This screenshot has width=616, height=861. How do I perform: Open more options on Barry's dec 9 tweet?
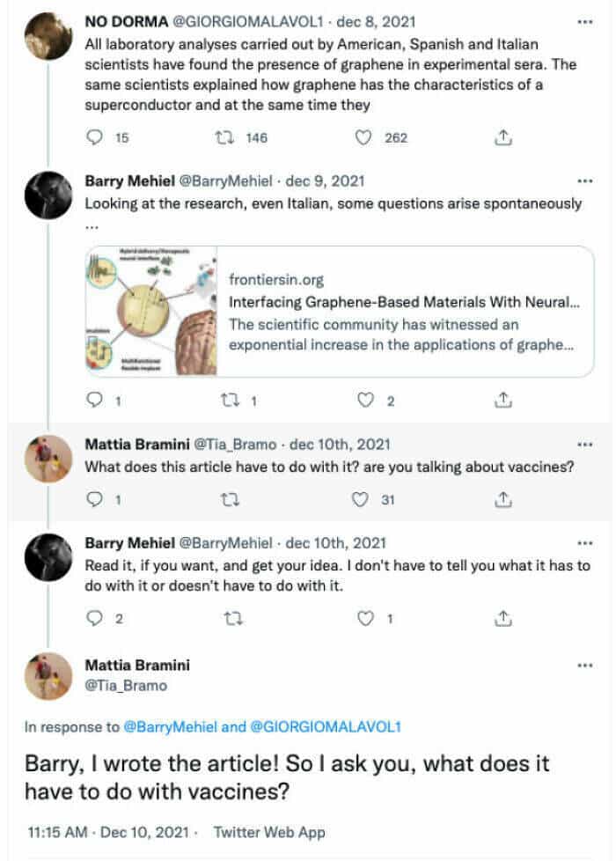click(585, 180)
